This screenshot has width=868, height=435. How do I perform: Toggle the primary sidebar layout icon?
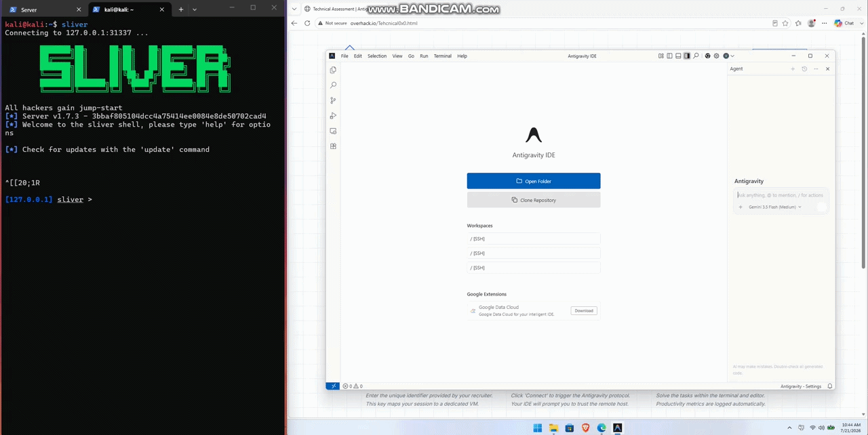coord(669,56)
